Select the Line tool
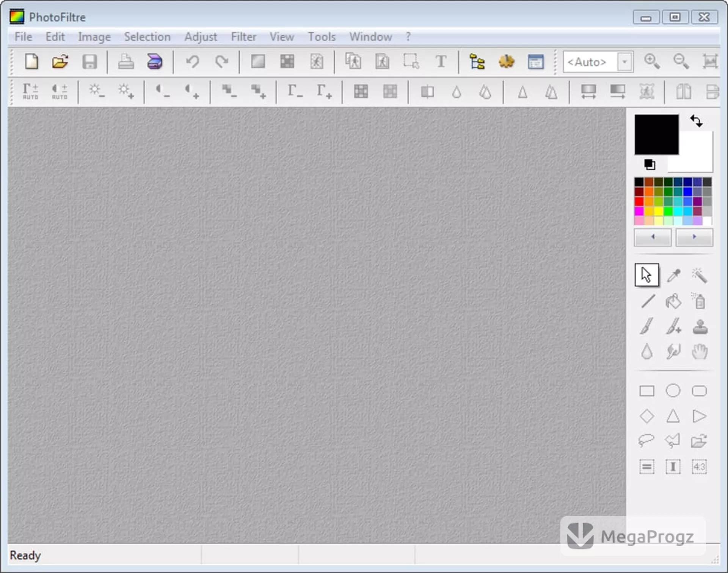Screen dimensions: 728x573 (647, 301)
